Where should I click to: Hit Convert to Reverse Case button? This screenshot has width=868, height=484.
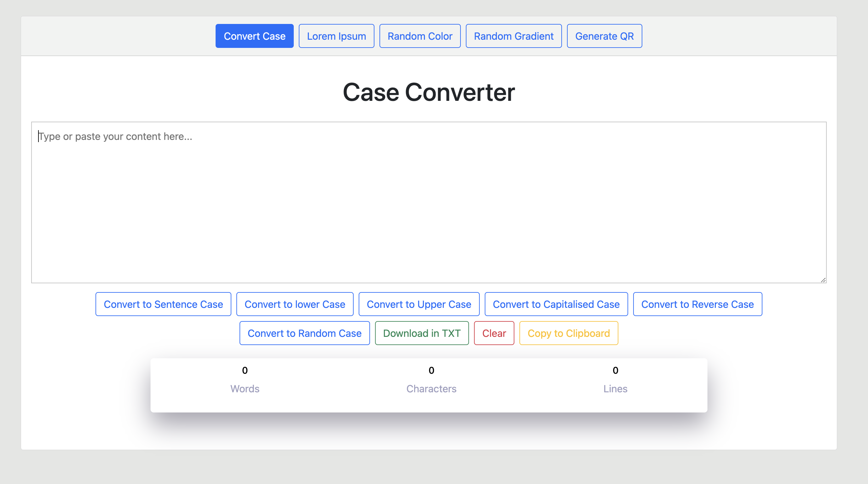click(697, 304)
